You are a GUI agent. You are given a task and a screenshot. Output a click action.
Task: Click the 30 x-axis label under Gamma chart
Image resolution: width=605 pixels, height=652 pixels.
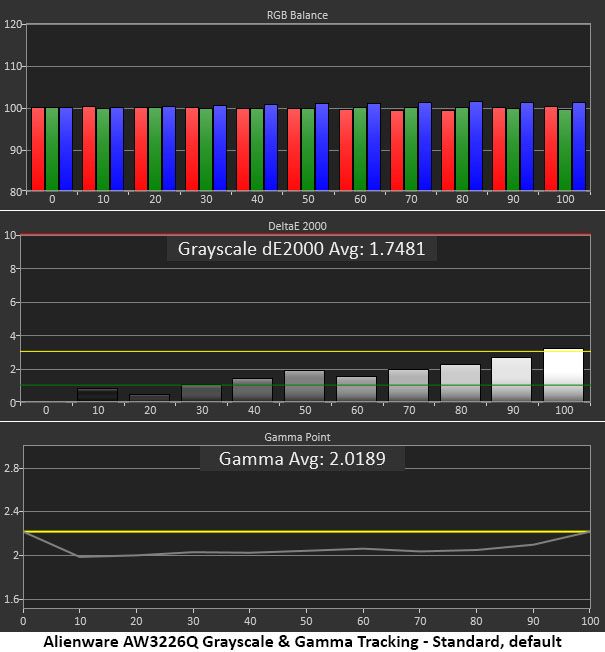[x=193, y=621]
